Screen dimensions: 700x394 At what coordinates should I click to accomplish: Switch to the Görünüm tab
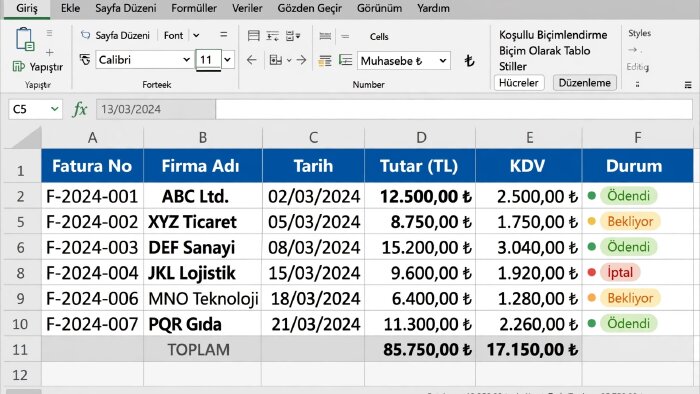(x=379, y=8)
